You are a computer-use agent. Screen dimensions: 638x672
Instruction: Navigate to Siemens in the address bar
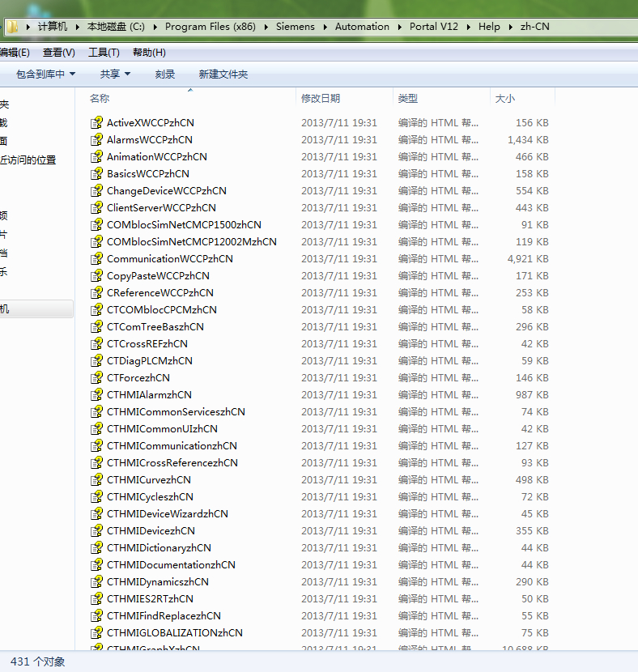click(x=296, y=27)
